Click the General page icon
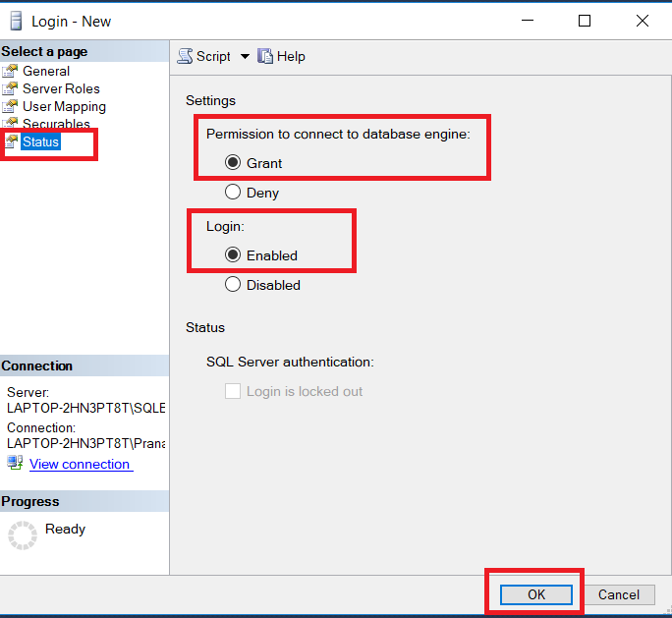The height and width of the screenshot is (618, 672). tap(10, 71)
